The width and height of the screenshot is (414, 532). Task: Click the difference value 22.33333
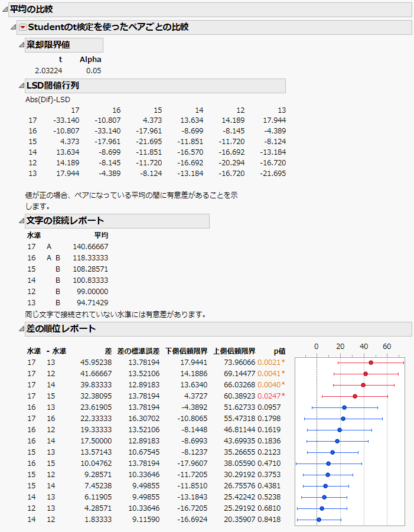click(96, 419)
